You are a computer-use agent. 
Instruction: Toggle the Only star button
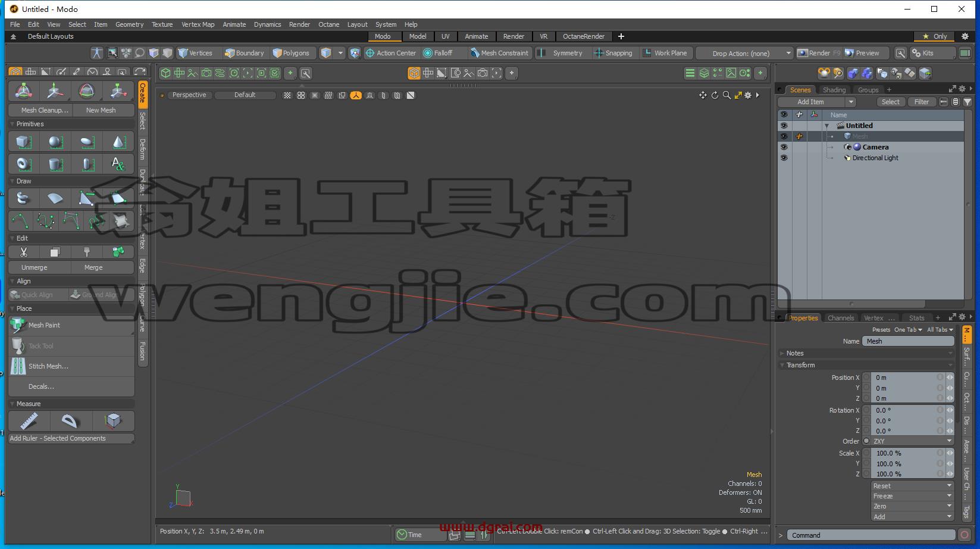click(x=934, y=36)
